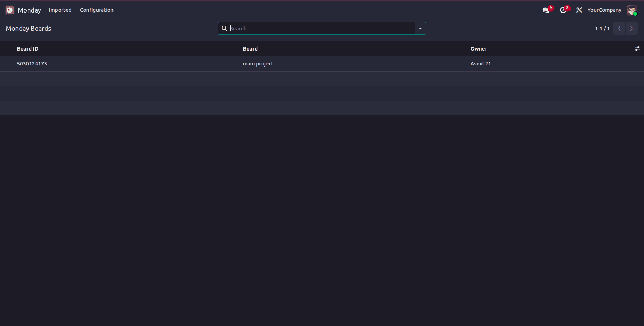This screenshot has height=326, width=644.
Task: Go to the previous page arrow
Action: [x=619, y=29]
